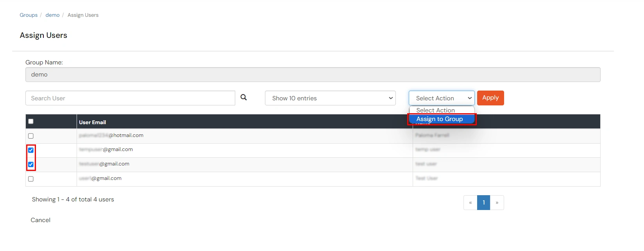The width and height of the screenshot is (644, 251).
Task: Open the demo breadcrumb link
Action: pos(52,15)
